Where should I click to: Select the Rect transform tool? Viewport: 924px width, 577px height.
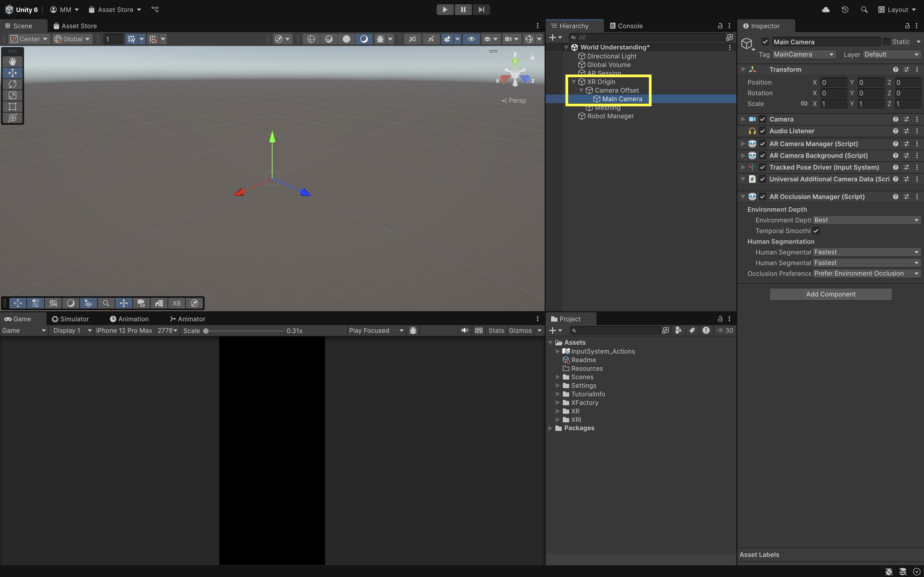pos(12,107)
